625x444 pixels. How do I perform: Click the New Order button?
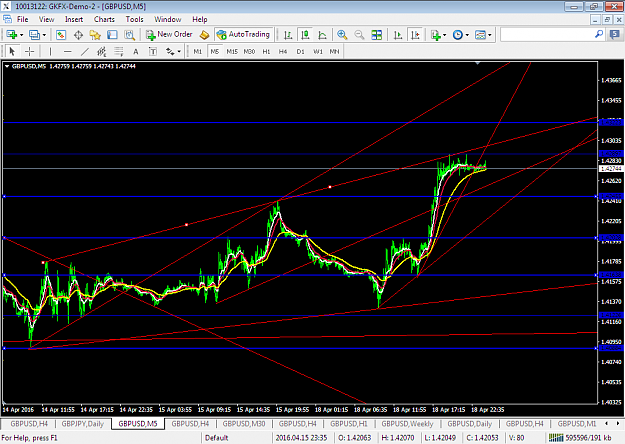coord(169,35)
